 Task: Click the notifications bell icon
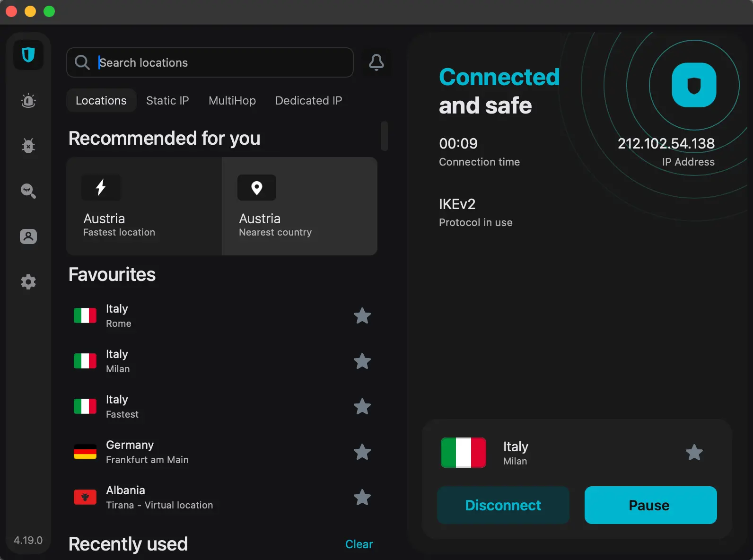click(x=376, y=62)
